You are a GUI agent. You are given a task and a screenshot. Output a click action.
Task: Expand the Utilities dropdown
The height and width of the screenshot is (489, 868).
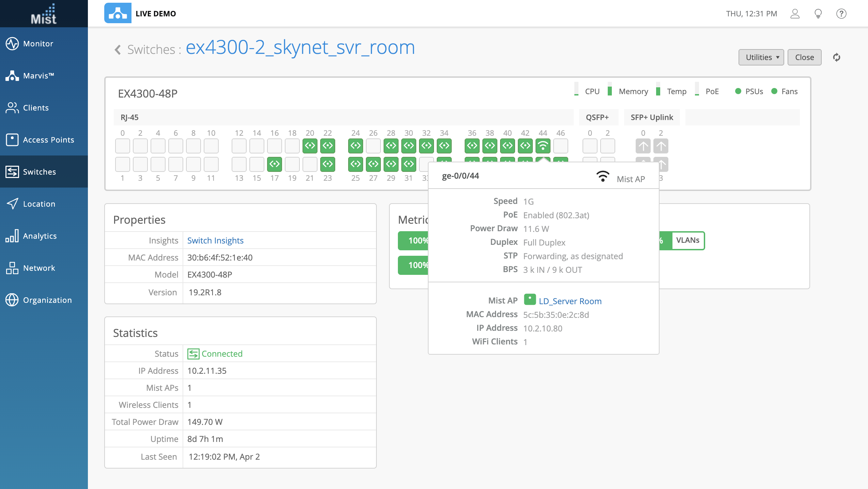[761, 57]
